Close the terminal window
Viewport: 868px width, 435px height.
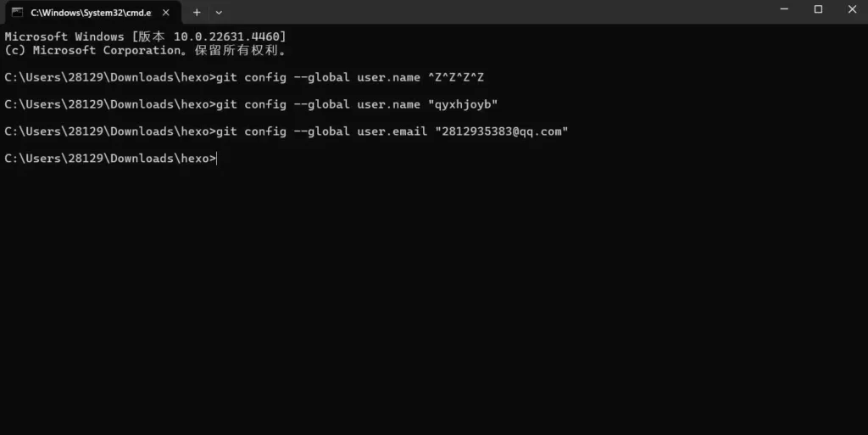(x=852, y=9)
